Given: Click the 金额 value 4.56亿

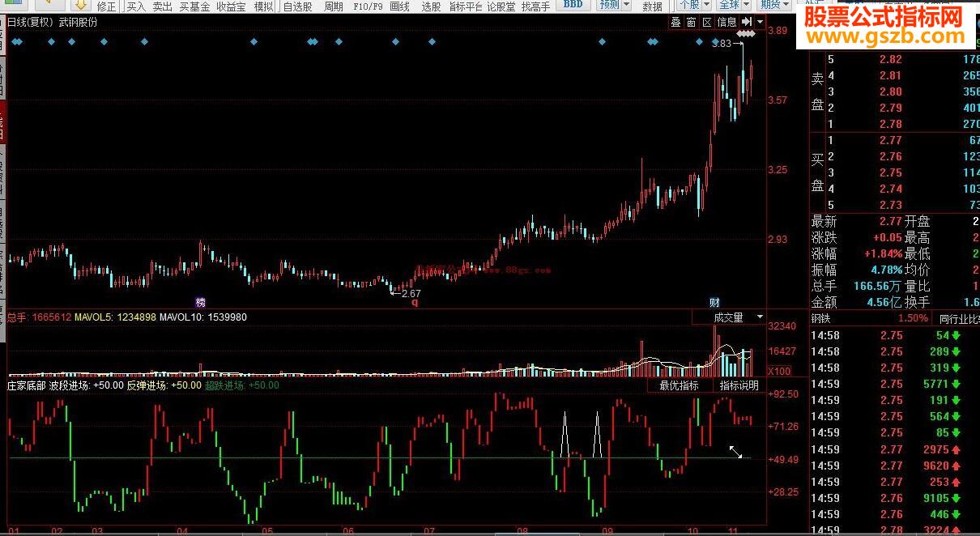Looking at the screenshot, I should [x=883, y=302].
